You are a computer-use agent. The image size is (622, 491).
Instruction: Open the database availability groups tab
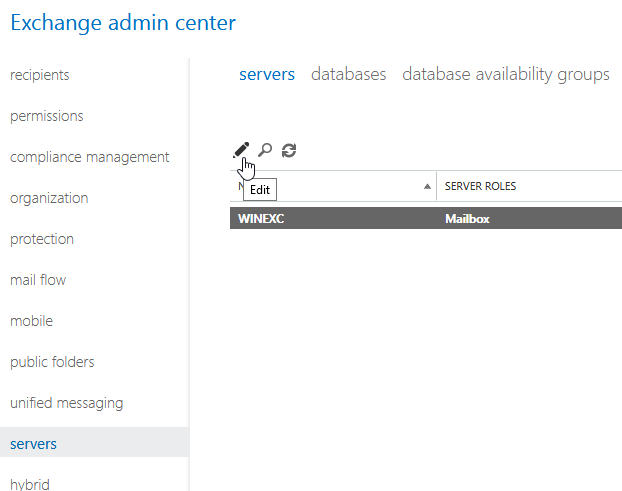[505, 74]
